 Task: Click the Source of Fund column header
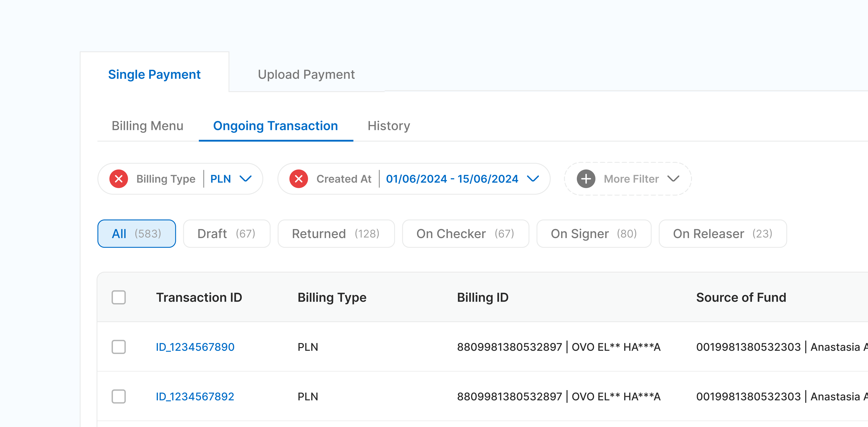(741, 298)
